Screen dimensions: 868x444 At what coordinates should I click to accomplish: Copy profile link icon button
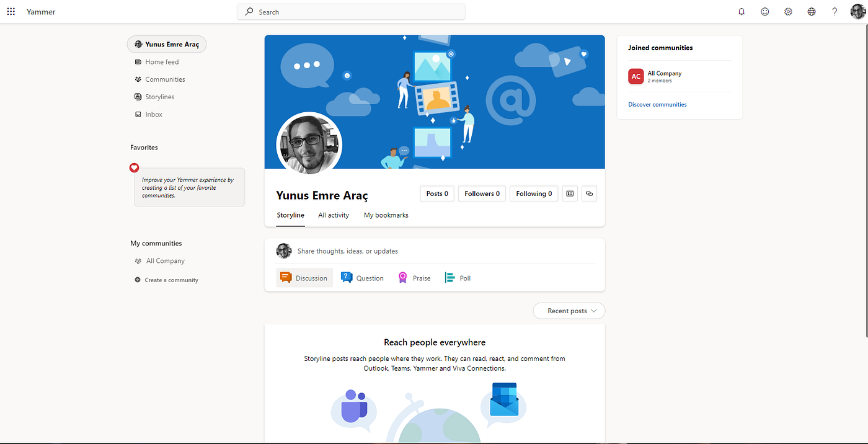click(x=589, y=193)
